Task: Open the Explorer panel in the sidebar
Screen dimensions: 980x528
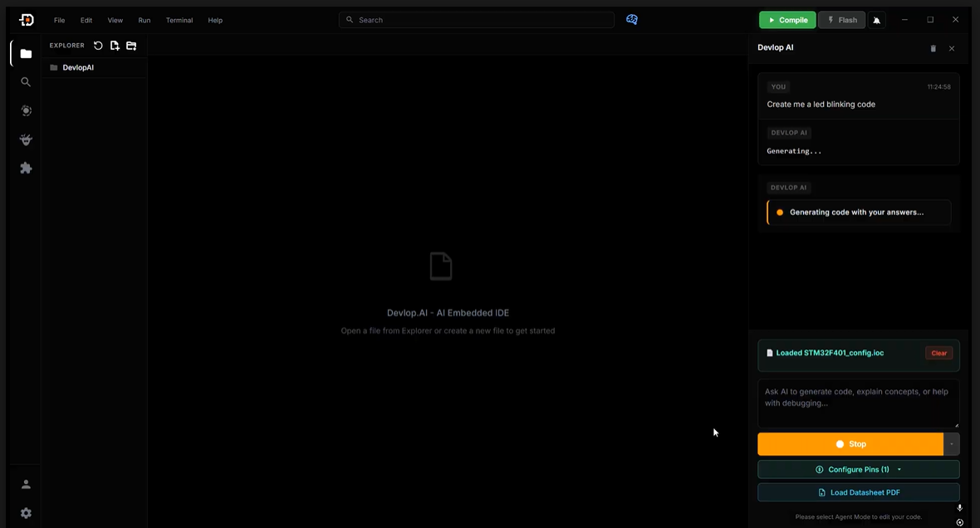Action: (x=25, y=52)
